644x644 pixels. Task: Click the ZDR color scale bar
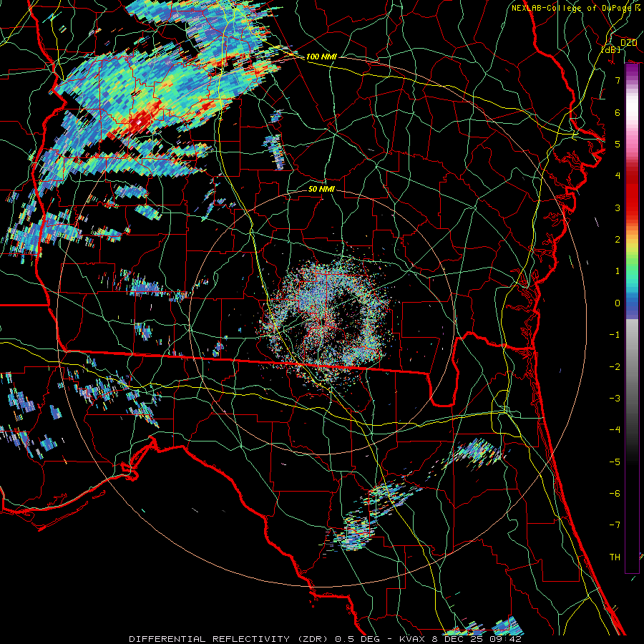[632, 318]
